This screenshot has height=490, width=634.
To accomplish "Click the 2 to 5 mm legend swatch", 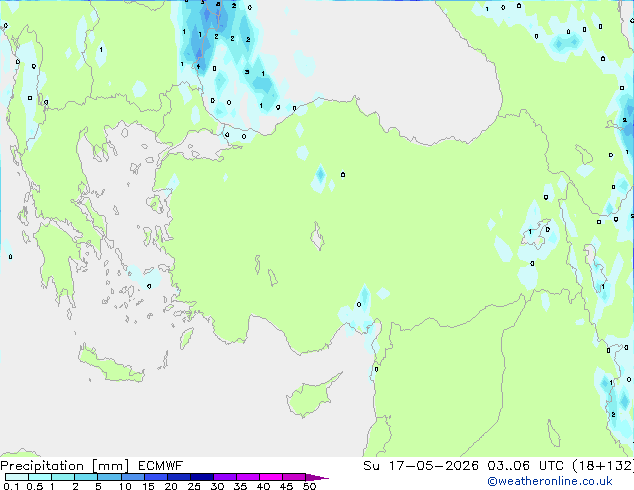I will (x=86, y=477).
